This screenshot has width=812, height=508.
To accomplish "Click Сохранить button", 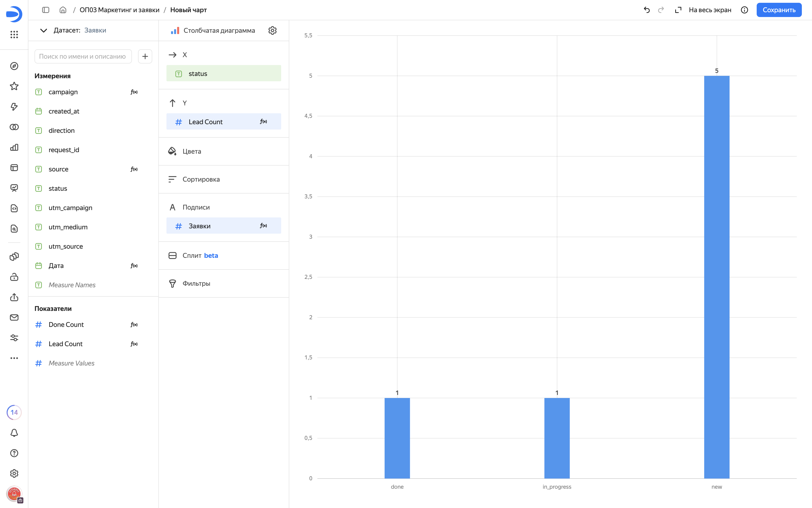I will tap(779, 10).
